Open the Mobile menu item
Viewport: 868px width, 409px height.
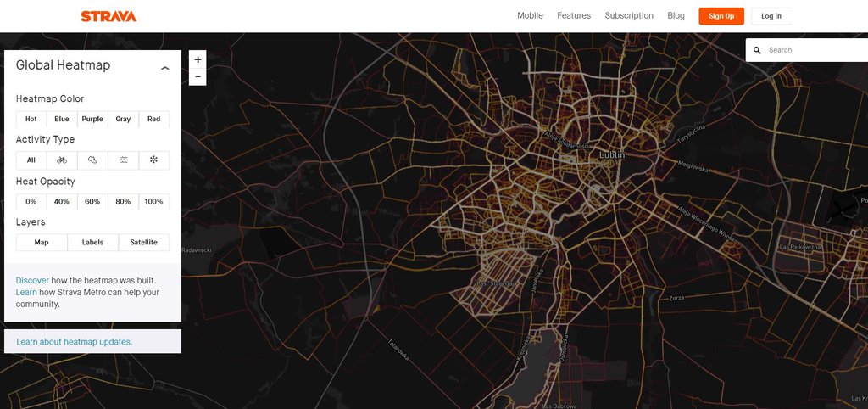coord(530,15)
